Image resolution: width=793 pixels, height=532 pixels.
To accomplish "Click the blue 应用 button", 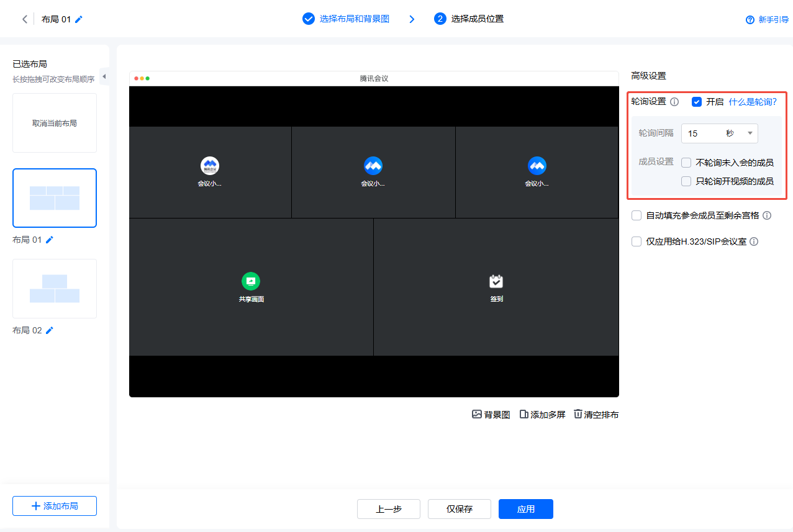I will click(526, 509).
